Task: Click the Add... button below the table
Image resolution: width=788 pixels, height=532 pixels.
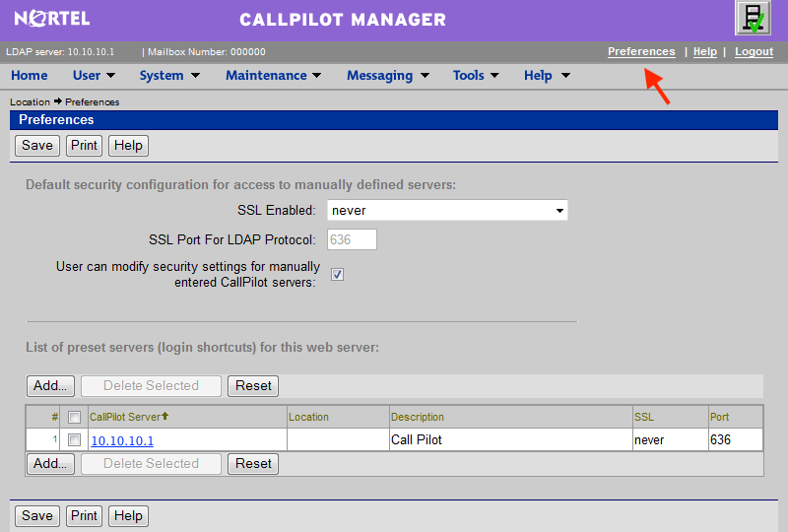Action: [50, 464]
